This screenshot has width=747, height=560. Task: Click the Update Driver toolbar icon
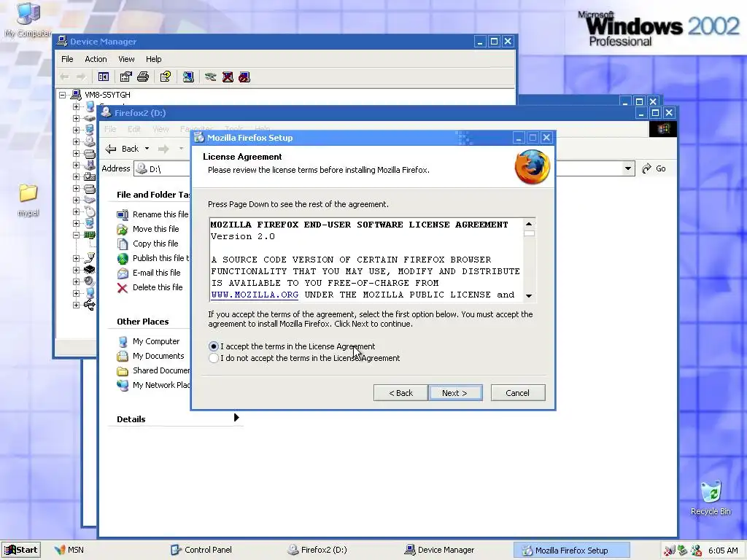[211, 77]
